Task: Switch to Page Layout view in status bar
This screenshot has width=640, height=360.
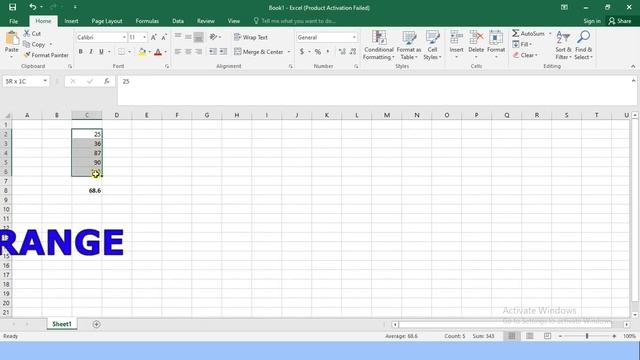Action: (x=530, y=336)
